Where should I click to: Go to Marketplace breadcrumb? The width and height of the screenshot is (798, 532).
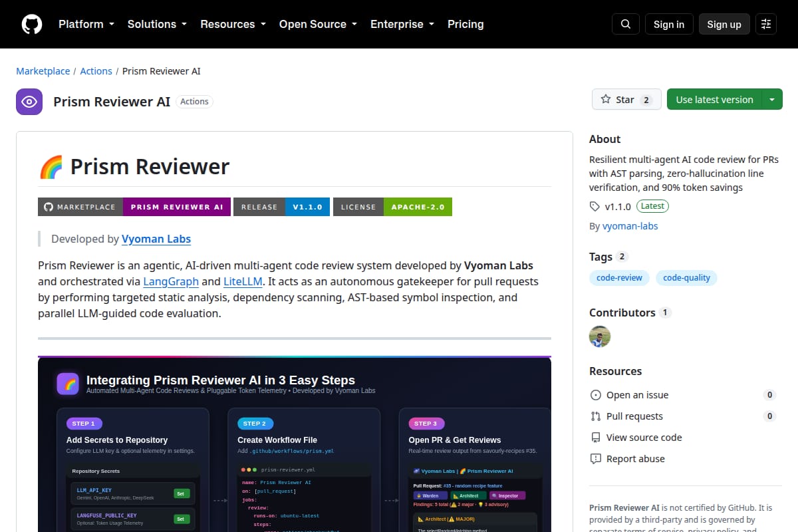(43, 71)
